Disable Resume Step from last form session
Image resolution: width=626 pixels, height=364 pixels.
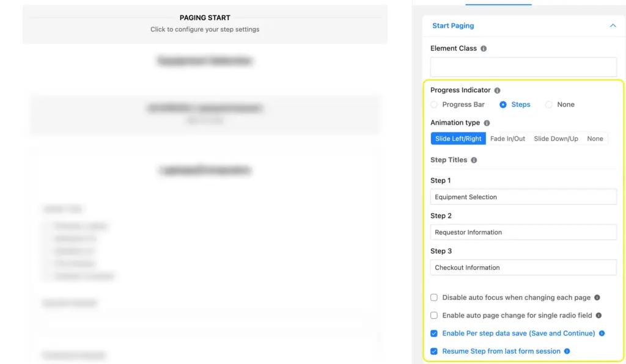pyautogui.click(x=434, y=351)
